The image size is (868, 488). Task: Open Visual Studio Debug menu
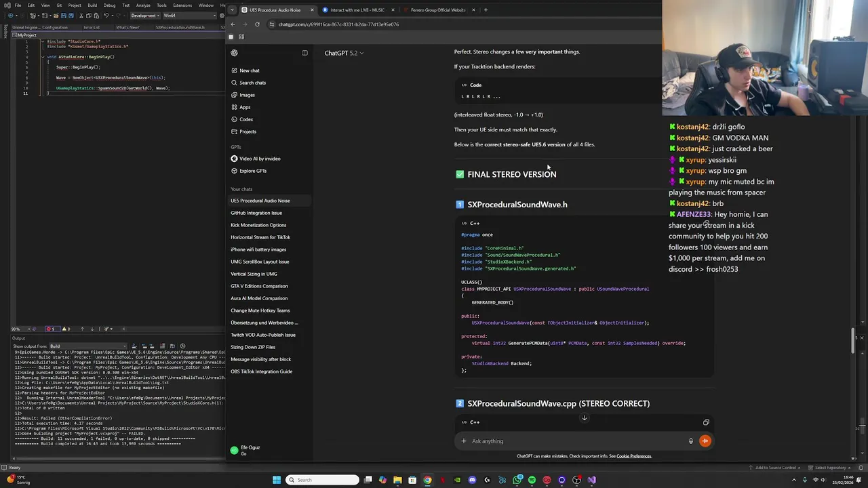point(109,5)
